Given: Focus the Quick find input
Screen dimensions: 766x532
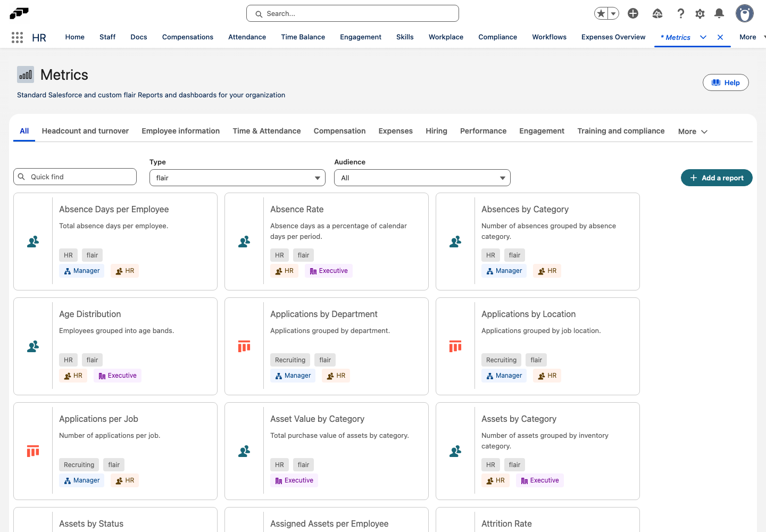Looking at the screenshot, I should coord(75,177).
